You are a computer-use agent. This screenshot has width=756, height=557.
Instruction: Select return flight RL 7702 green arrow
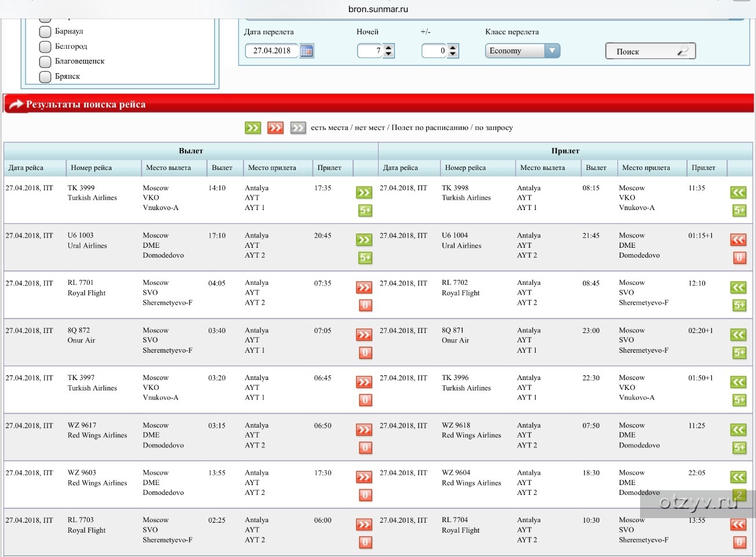pyautogui.click(x=738, y=287)
